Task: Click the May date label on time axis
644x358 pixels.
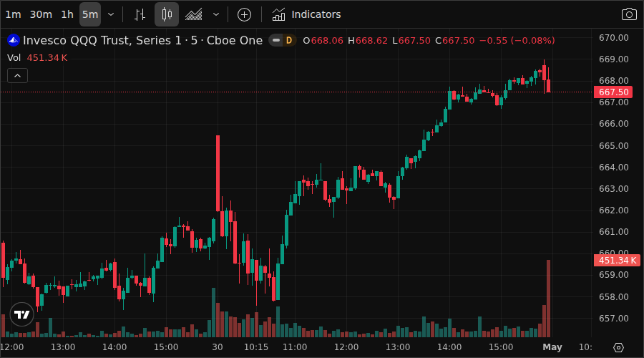Action: pyautogui.click(x=552, y=347)
